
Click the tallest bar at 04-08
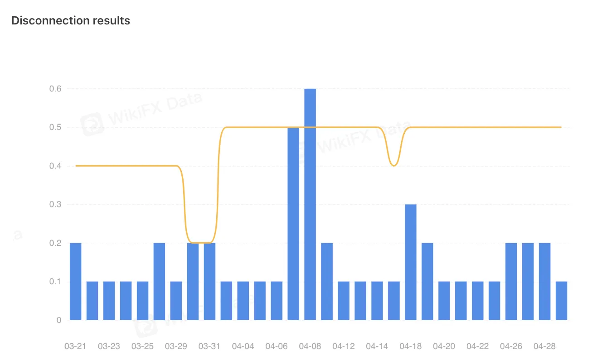(310, 204)
